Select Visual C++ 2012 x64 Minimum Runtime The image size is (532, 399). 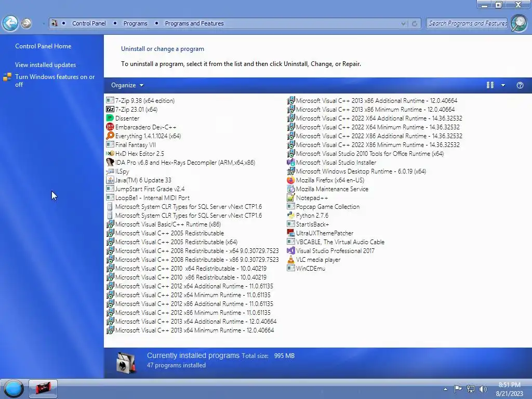pyautogui.click(x=188, y=295)
